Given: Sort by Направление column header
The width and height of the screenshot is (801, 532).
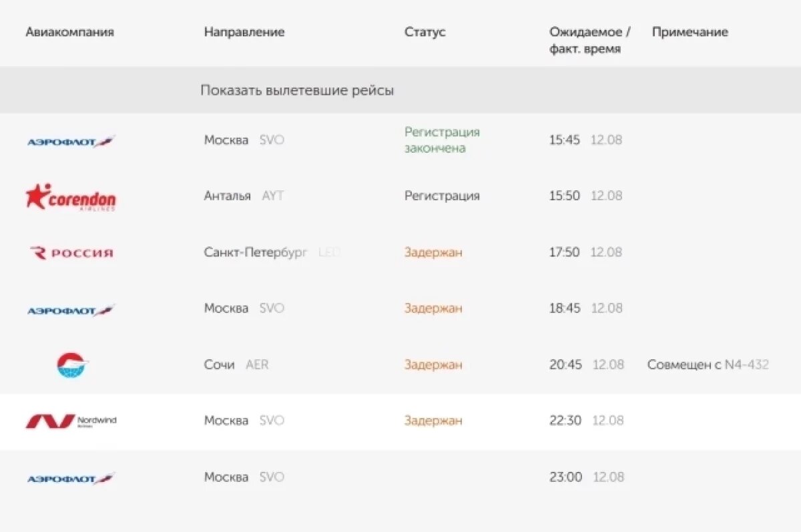Looking at the screenshot, I should tap(244, 32).
